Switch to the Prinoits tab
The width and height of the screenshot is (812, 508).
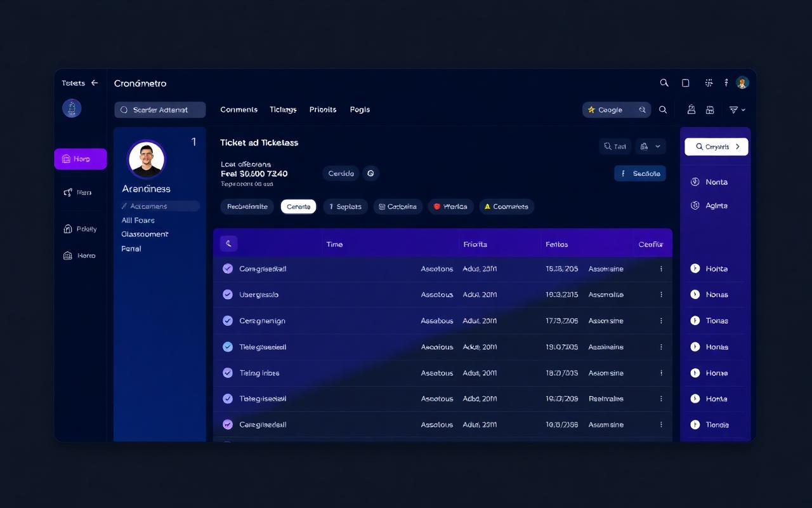(323, 110)
